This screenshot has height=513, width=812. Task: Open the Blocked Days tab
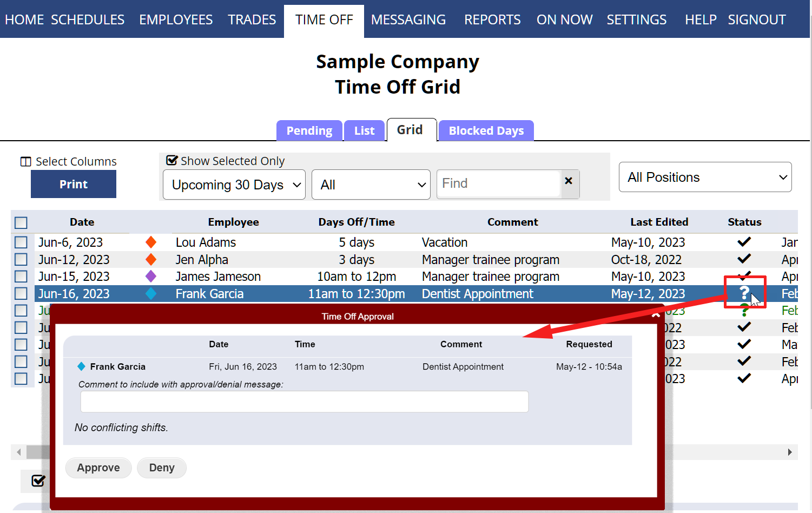pyautogui.click(x=486, y=131)
